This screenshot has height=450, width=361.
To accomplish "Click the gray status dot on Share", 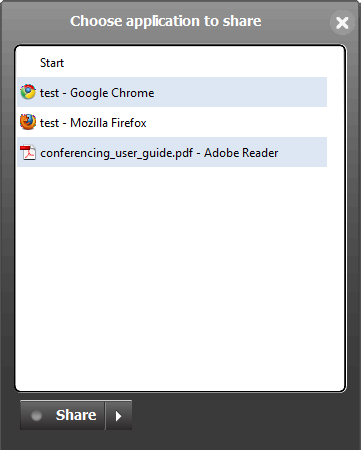I will pos(36,416).
